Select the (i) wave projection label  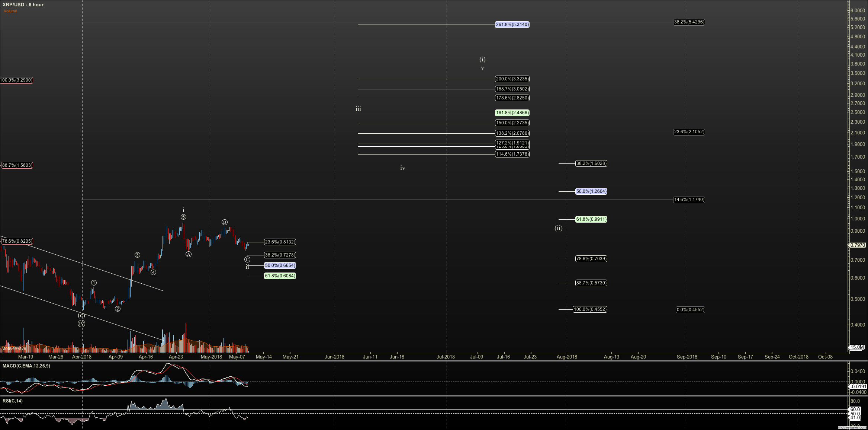(482, 60)
